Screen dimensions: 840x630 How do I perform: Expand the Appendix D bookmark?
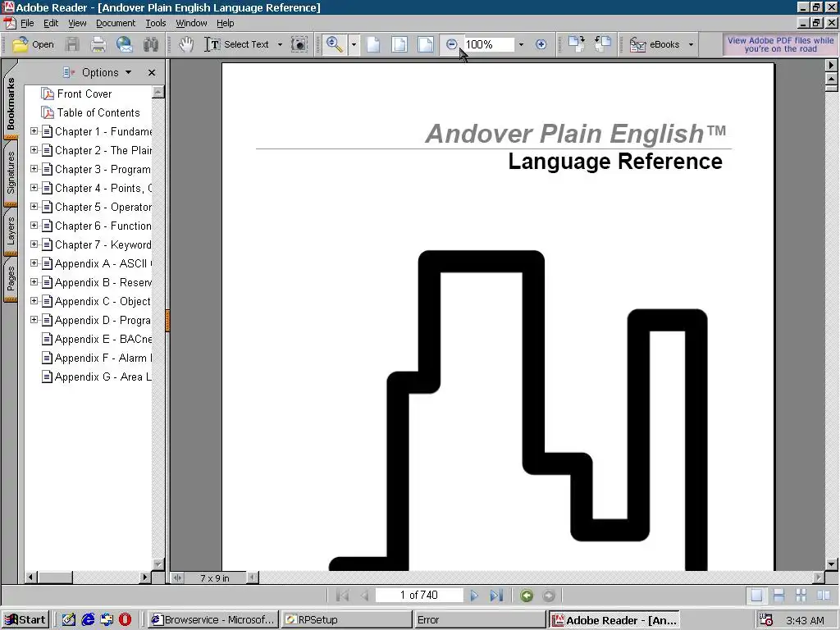34,319
